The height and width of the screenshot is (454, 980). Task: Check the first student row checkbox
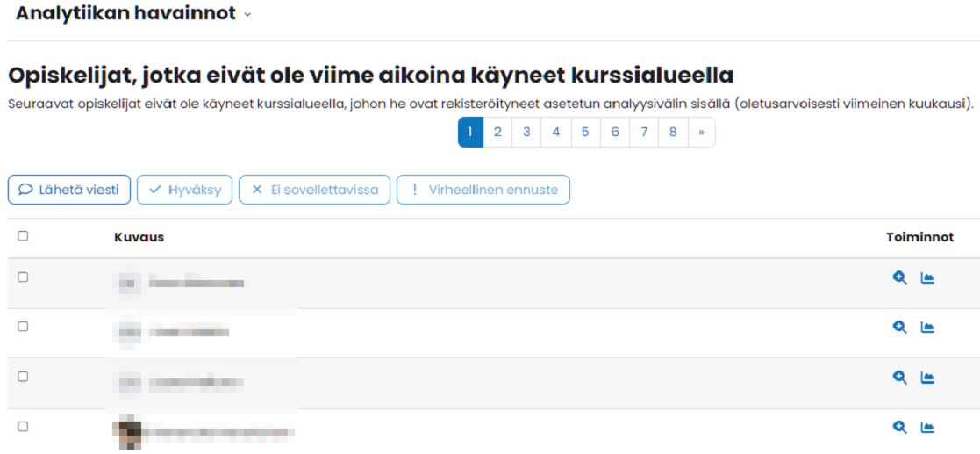(x=23, y=277)
